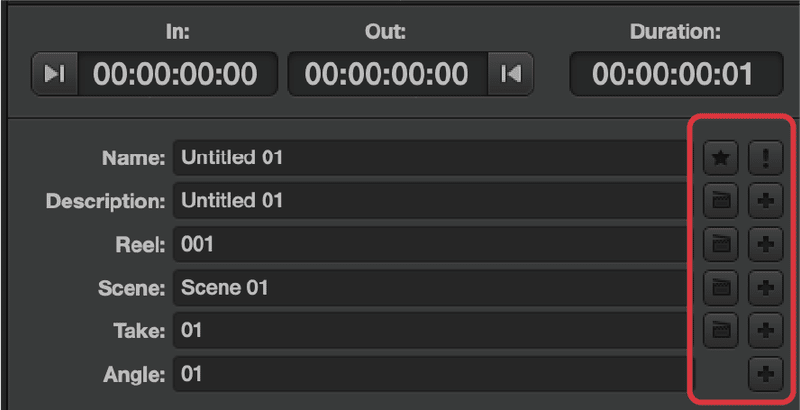Increment Angle number with plus button
Viewport: 800px width, 410px height.
tap(765, 374)
